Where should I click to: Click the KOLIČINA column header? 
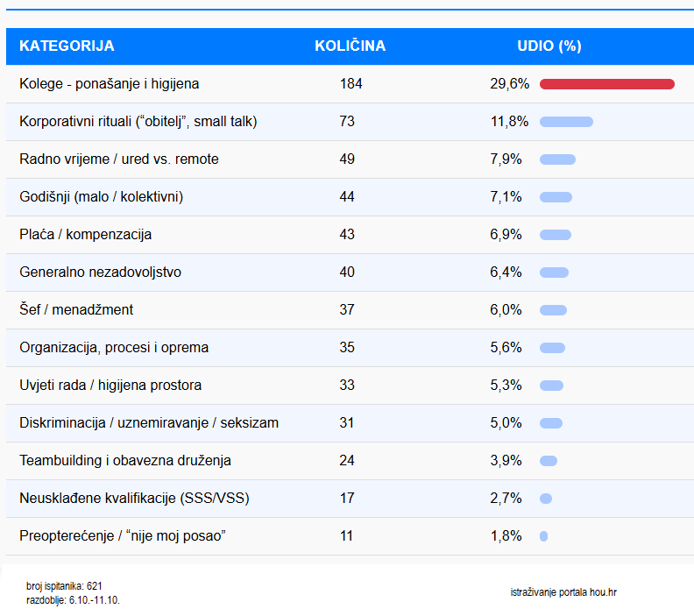(x=350, y=46)
